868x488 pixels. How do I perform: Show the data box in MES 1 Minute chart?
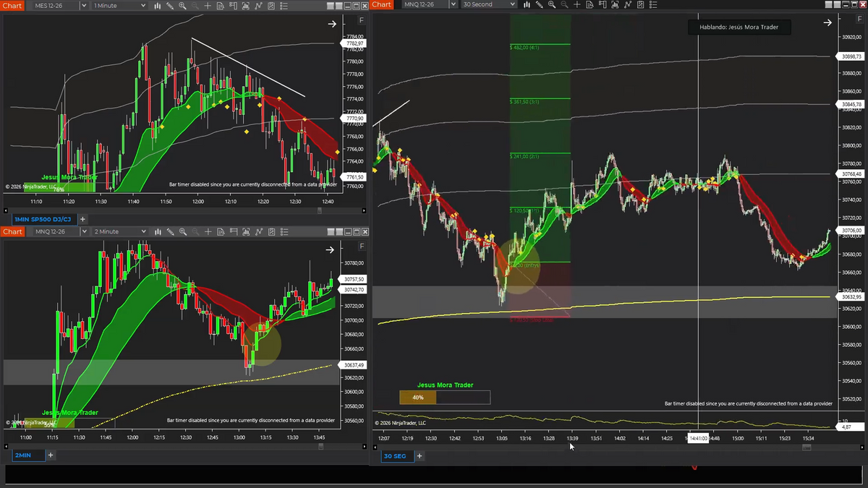(x=221, y=5)
